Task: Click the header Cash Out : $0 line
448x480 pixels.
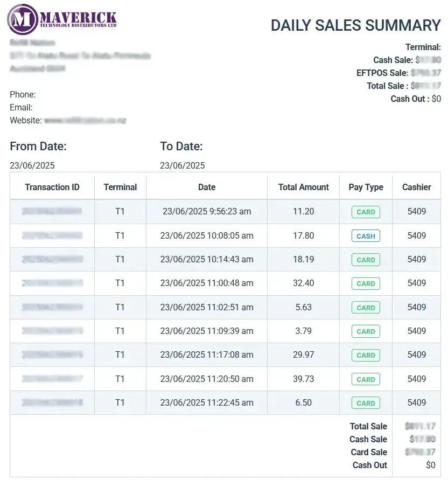Action: 416,99
